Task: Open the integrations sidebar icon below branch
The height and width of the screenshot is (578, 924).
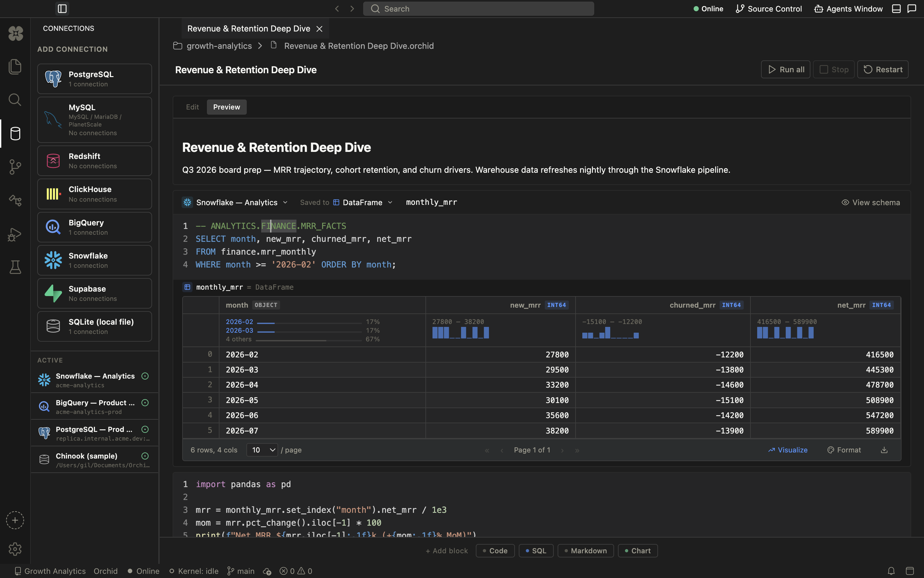Action: tap(15, 200)
